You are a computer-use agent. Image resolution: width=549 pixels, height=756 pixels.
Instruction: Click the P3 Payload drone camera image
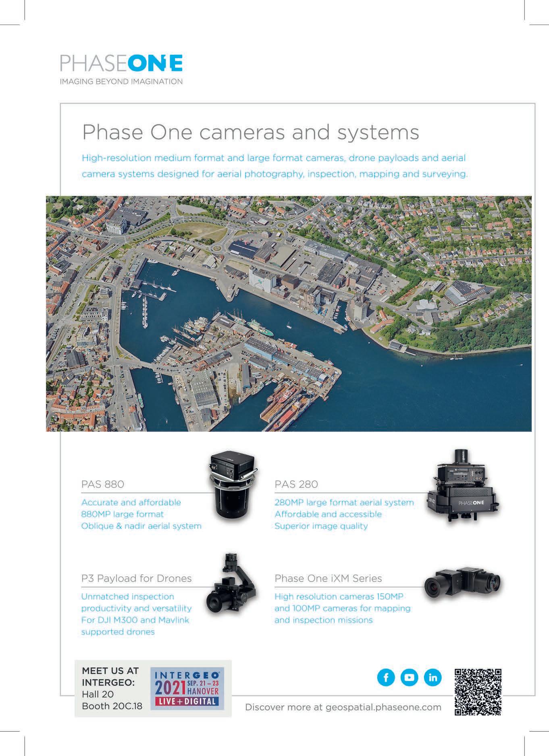coord(231,583)
